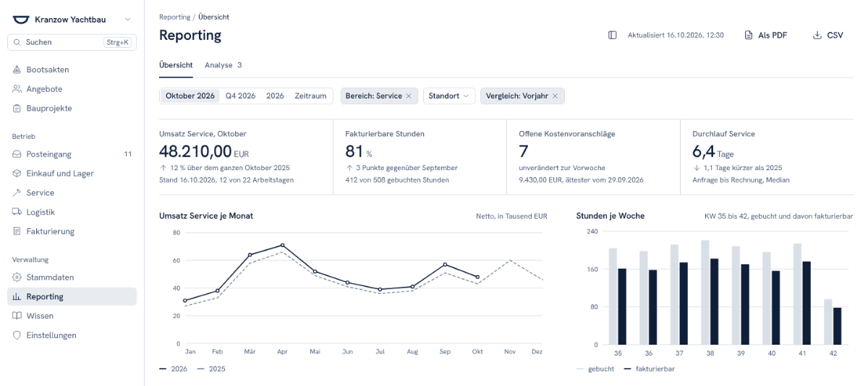Switch to the Analyse tab
This screenshot has width=868, height=386.
223,65
